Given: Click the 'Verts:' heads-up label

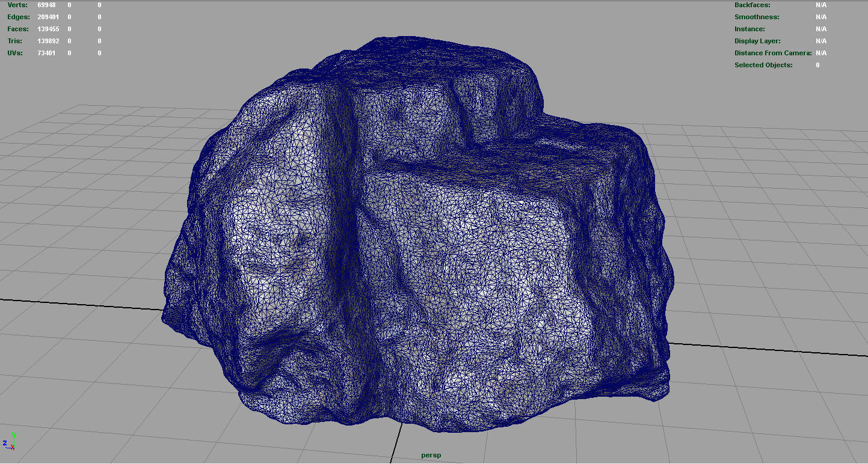Looking at the screenshot, I should pos(17,5).
